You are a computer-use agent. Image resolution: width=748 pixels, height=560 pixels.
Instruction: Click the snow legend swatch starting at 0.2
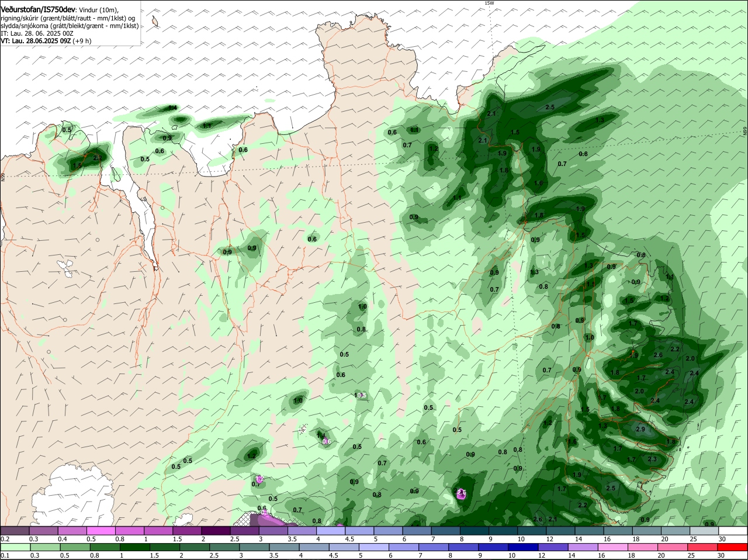(16, 531)
